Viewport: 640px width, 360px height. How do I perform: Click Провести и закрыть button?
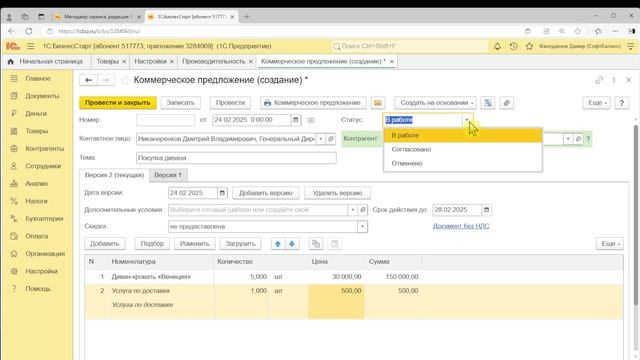[118, 103]
